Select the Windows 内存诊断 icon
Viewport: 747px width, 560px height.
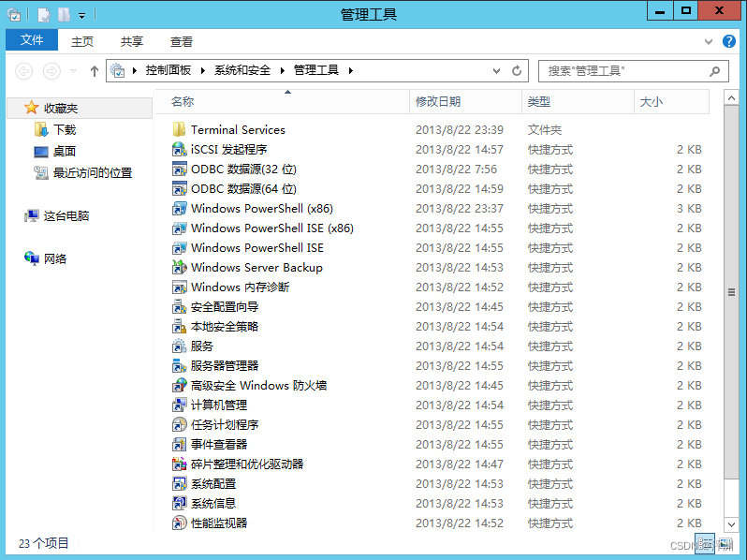179,287
